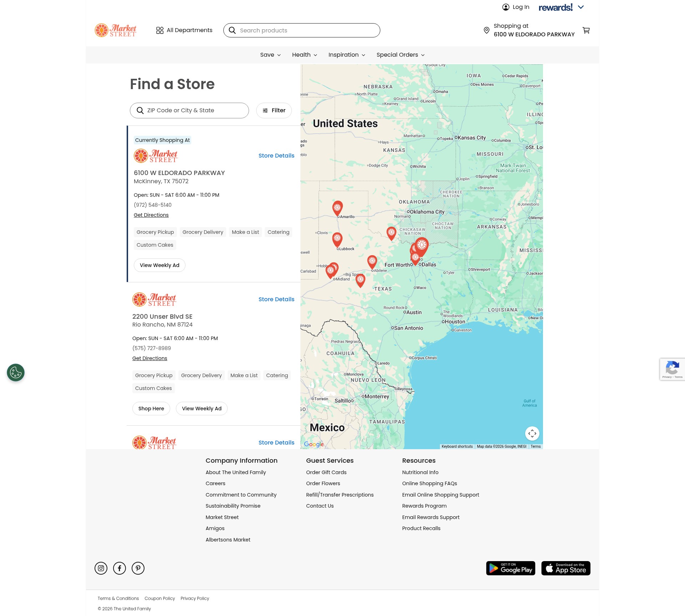
Task: Open the store Filter button
Action: coord(274,111)
